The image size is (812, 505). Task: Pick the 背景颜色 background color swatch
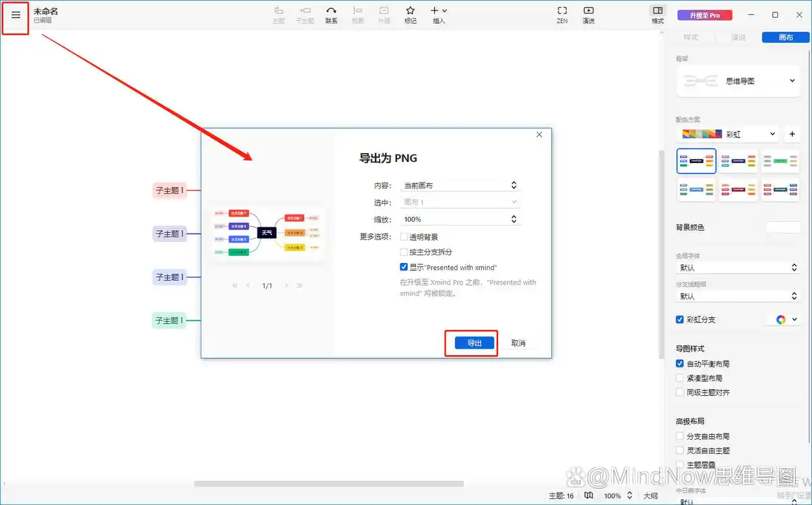point(783,227)
